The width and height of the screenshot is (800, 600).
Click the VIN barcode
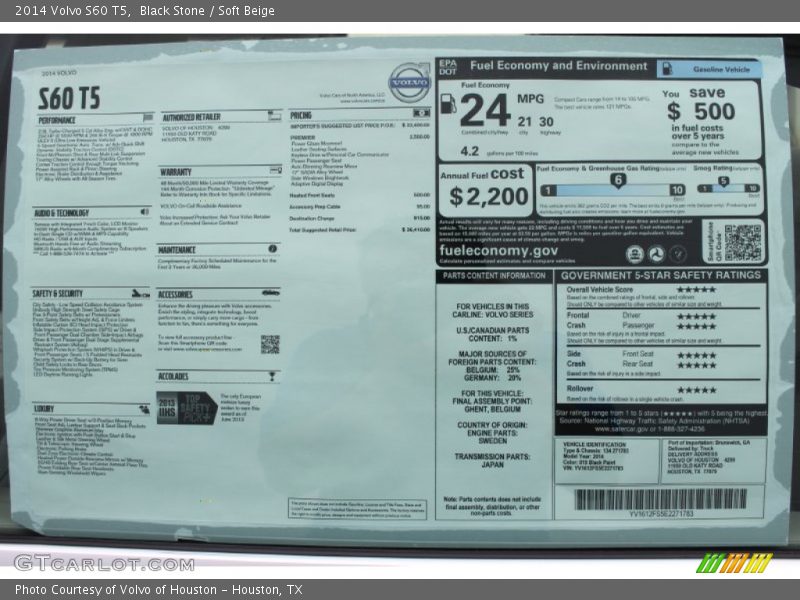click(660, 499)
